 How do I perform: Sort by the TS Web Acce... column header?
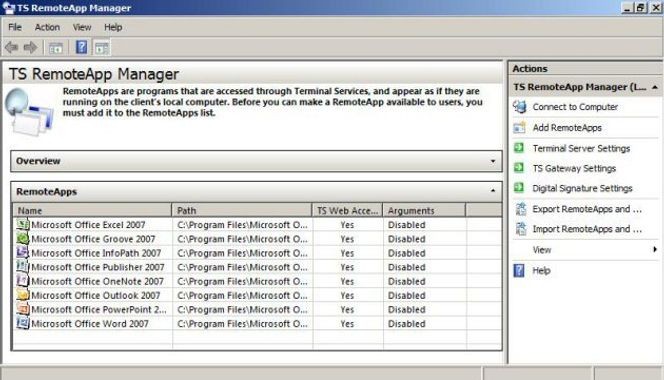click(x=347, y=211)
